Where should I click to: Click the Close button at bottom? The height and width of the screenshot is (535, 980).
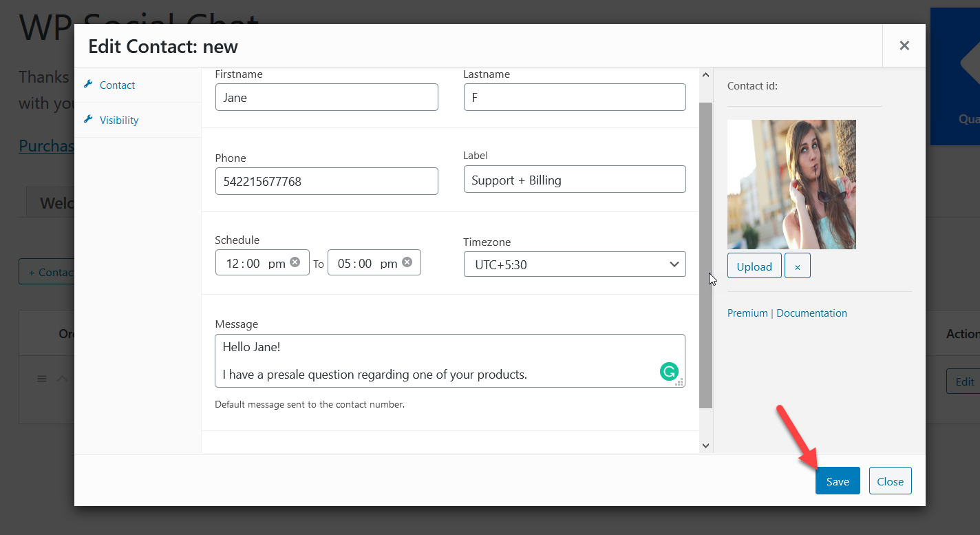pos(891,481)
